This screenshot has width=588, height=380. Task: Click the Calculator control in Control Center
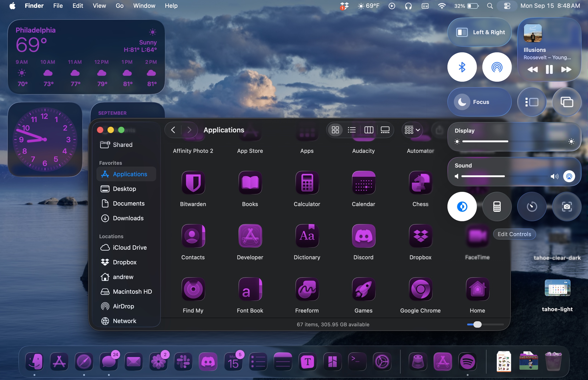[x=497, y=207]
